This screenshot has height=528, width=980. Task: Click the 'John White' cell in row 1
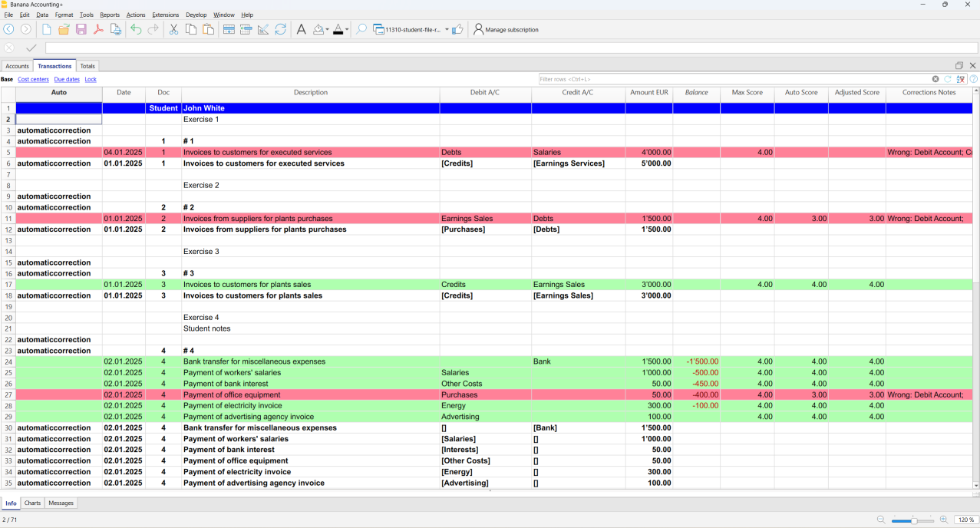(x=311, y=108)
